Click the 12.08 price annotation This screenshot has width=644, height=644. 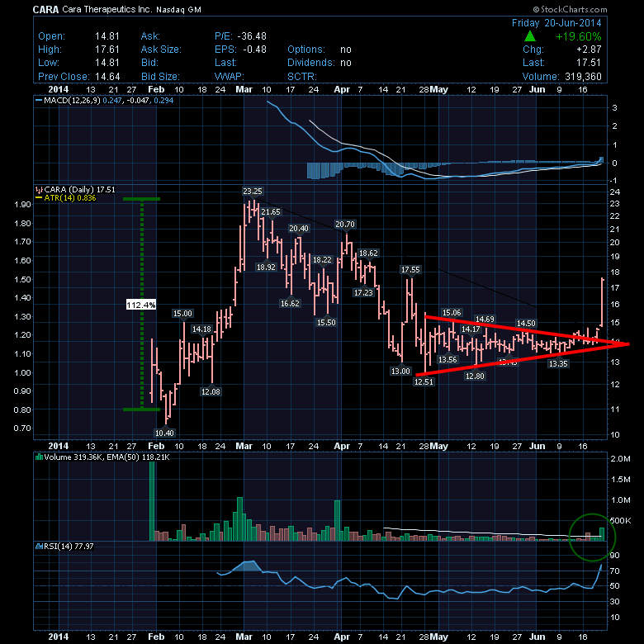click(211, 391)
